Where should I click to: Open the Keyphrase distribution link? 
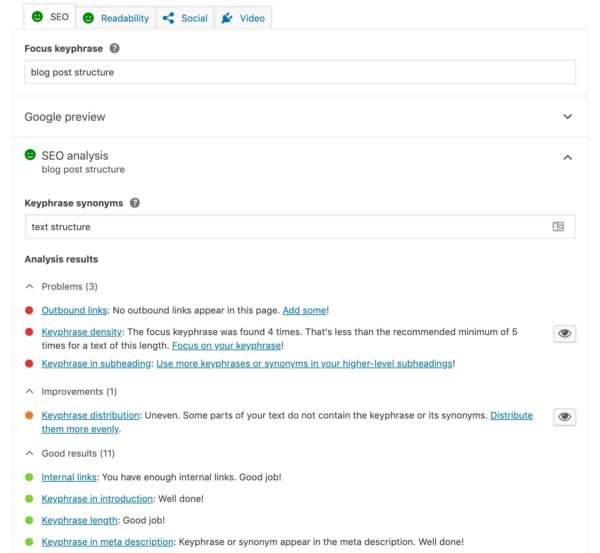click(x=90, y=415)
